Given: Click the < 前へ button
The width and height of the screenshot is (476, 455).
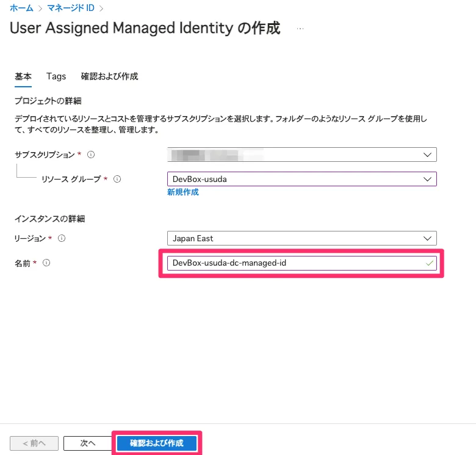Looking at the screenshot, I should click(34, 443).
